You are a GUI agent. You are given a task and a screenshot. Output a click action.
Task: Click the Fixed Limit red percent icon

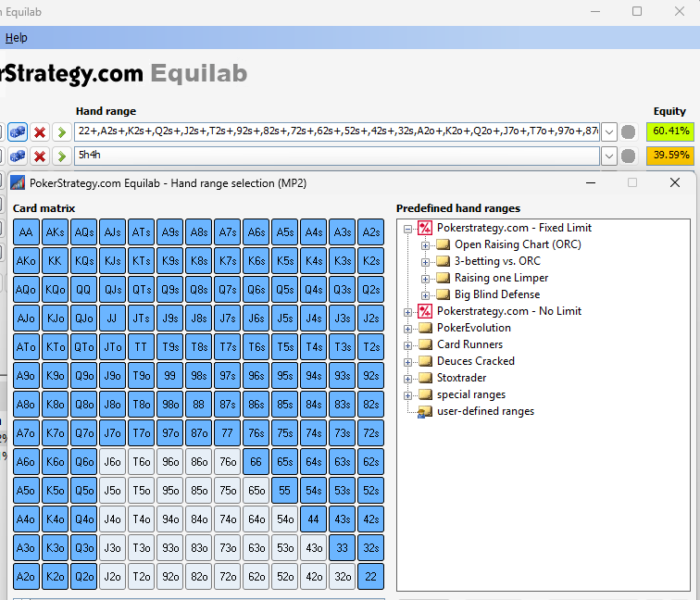[425, 228]
